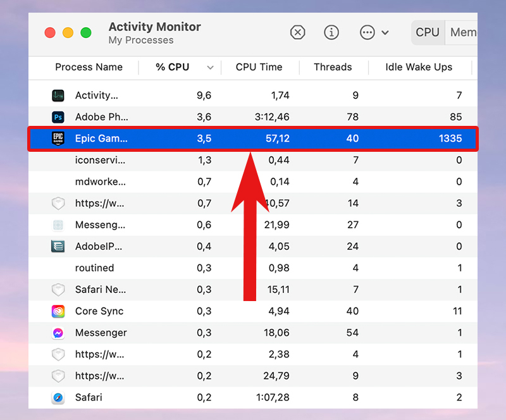
Task: Switch to the Memory tab
Action: pyautogui.click(x=463, y=32)
